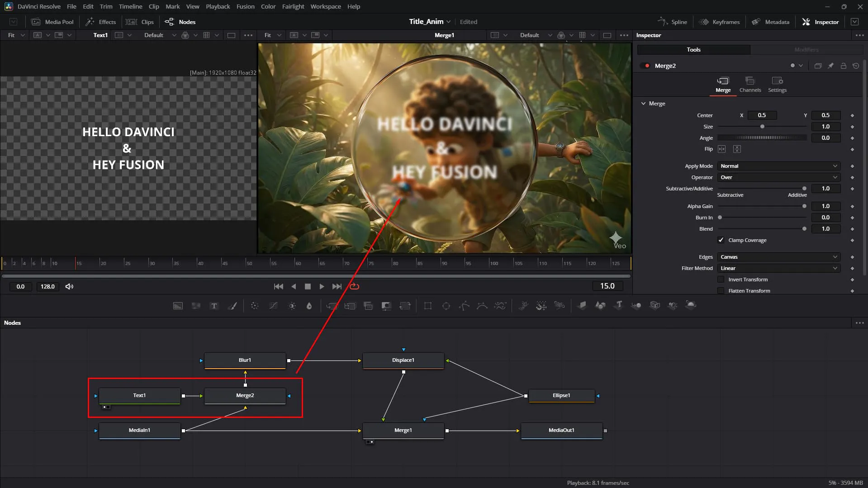Toggle horizontal Flip button
This screenshot has width=868, height=488.
[x=722, y=149]
